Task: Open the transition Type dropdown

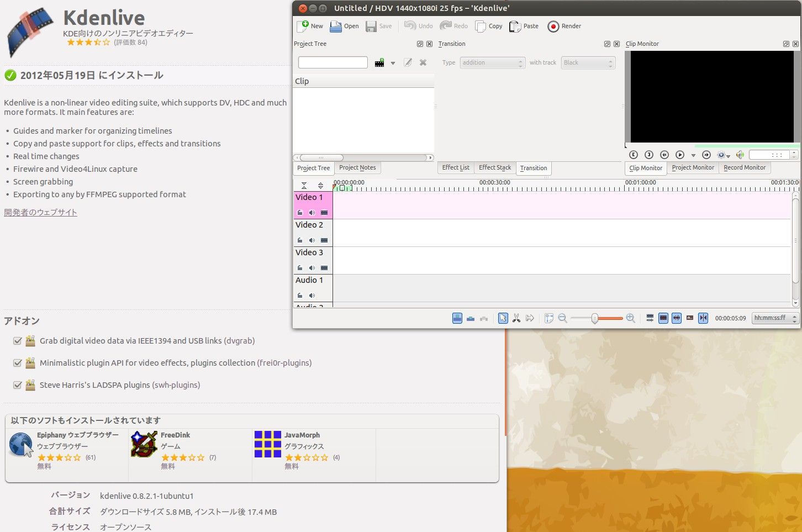Action: tap(492, 62)
